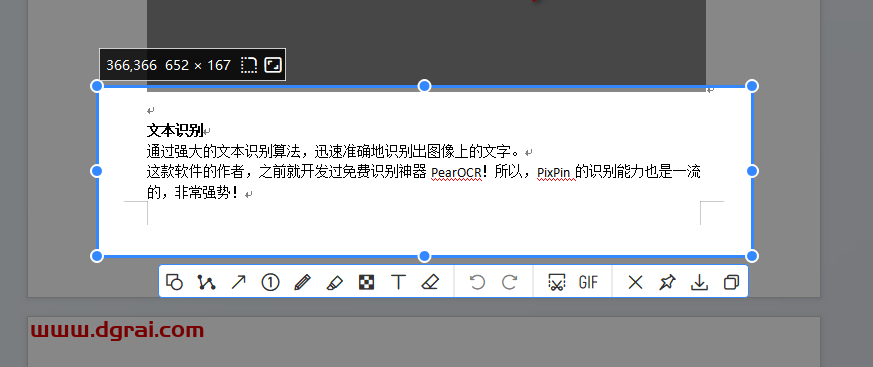The height and width of the screenshot is (367, 873).
Task: Click the bottom-left selection handle
Action: 97,256
